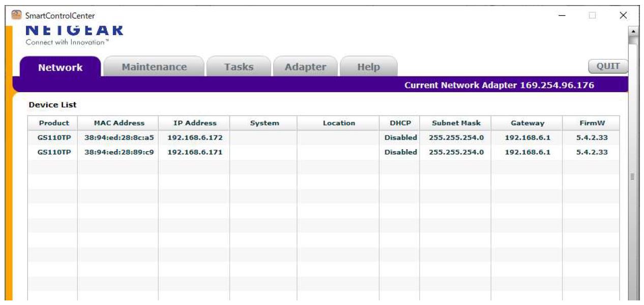The image size is (644, 305).
Task: Click the SmartControlCenter title bar icon
Action: point(17,15)
